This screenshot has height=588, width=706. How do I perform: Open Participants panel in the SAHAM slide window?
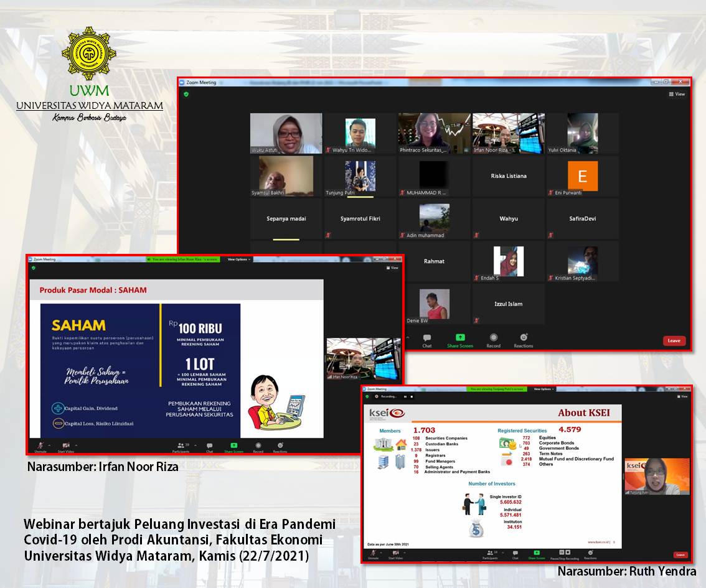point(182,447)
